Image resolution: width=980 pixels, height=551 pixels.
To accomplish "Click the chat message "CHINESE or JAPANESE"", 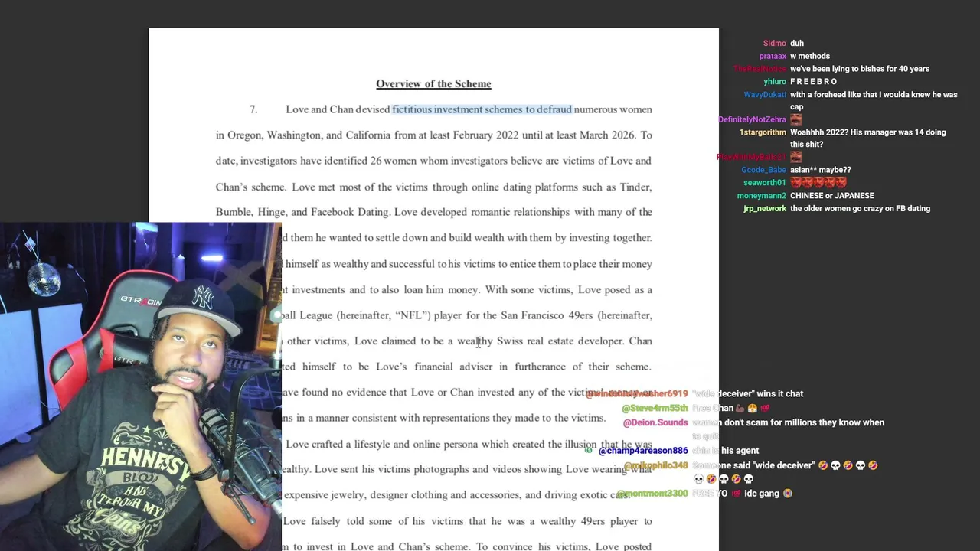I will [832, 196].
